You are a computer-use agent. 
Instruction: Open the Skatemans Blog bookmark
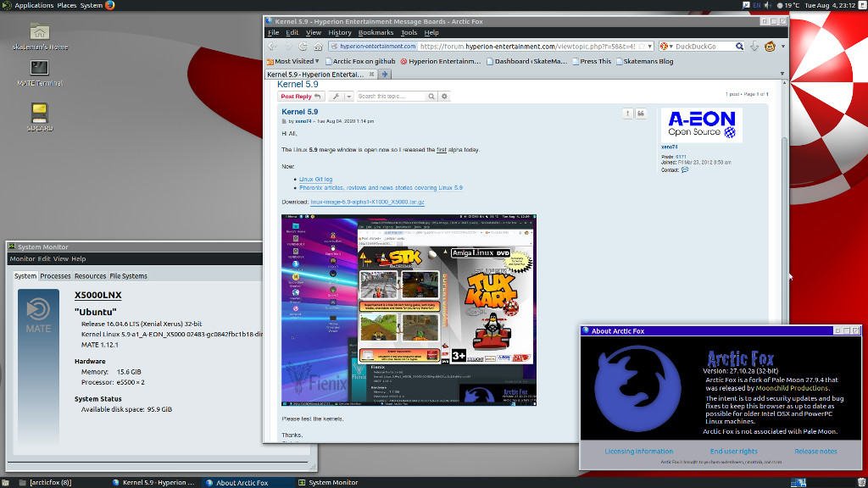(644, 61)
